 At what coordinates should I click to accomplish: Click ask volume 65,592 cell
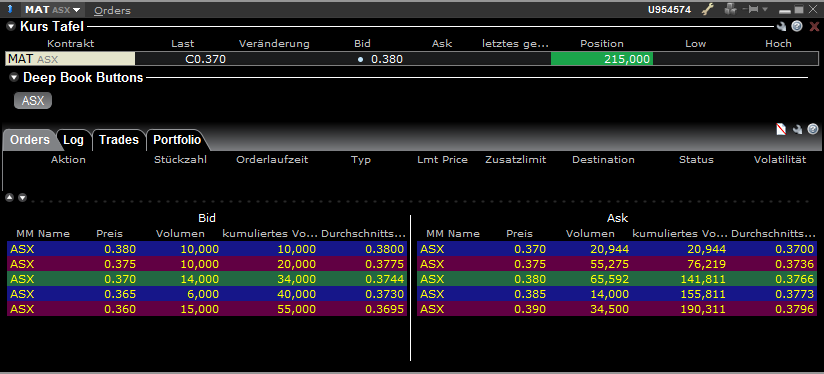tap(609, 279)
